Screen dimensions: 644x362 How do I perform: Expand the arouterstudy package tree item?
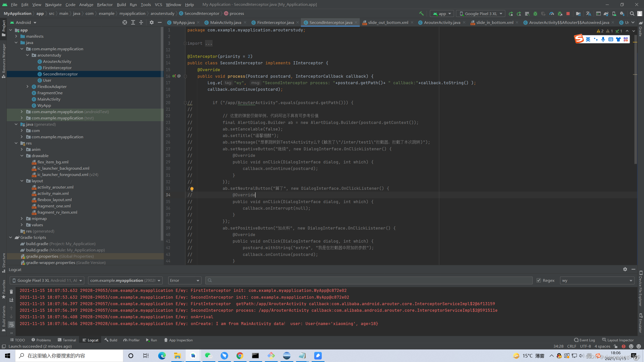coord(28,55)
